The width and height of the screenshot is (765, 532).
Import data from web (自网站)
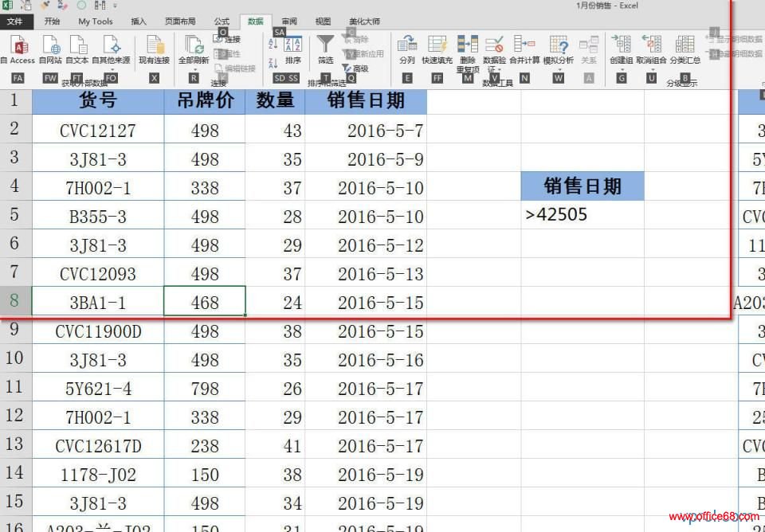tap(51, 49)
